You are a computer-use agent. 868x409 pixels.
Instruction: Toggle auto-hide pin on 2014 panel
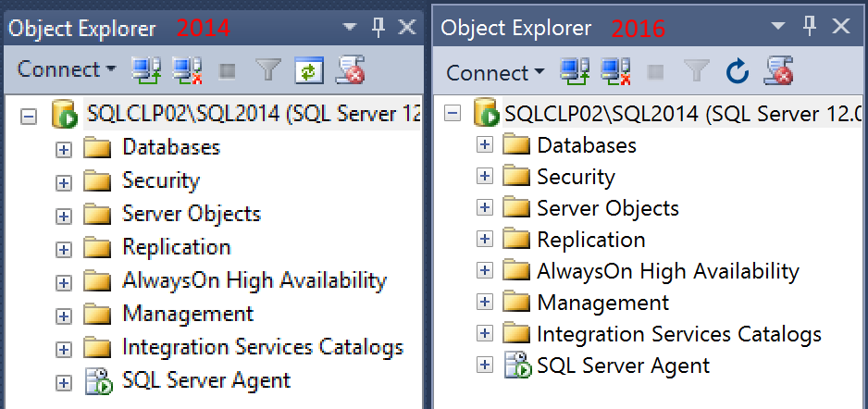[378, 28]
